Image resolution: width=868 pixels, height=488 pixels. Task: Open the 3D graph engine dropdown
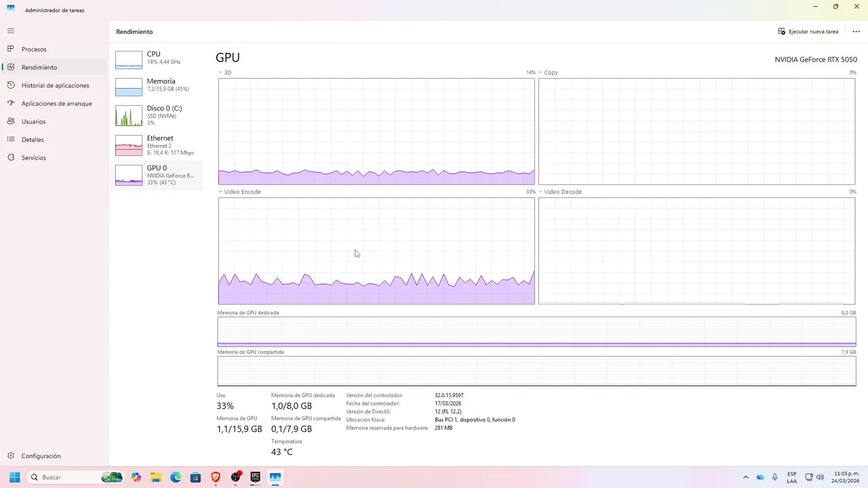click(220, 73)
